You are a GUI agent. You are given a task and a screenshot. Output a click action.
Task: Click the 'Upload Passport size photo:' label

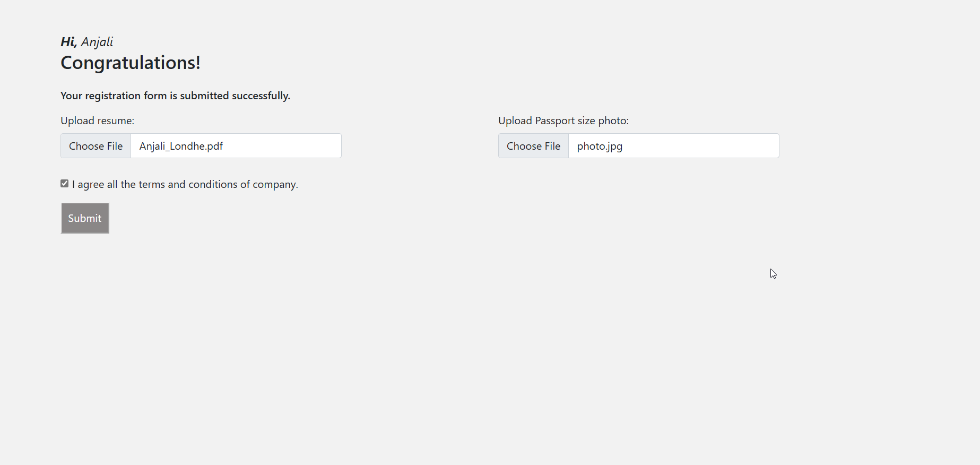[x=563, y=121]
